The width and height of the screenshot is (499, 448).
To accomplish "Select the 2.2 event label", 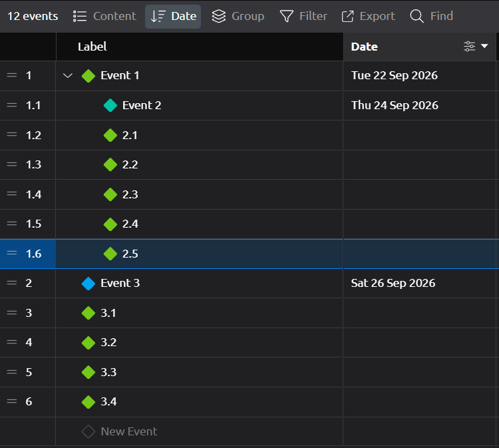I will (x=130, y=164).
